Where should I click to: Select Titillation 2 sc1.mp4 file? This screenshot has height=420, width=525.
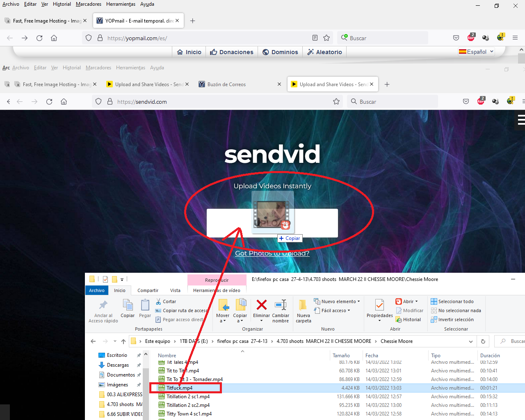(188, 397)
